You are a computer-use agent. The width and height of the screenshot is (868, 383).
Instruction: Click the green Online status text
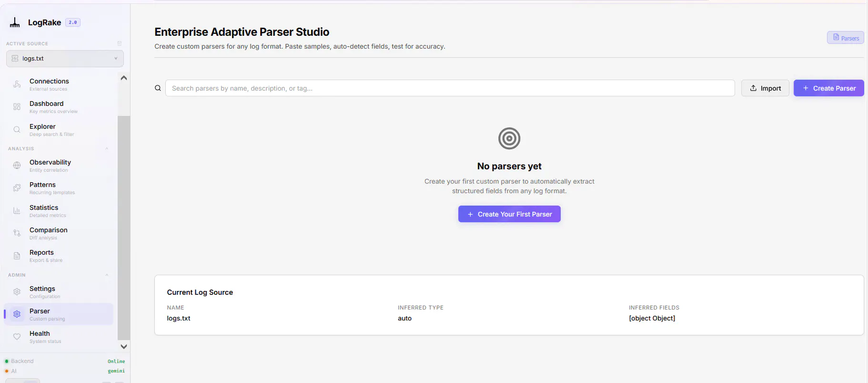pos(116,362)
